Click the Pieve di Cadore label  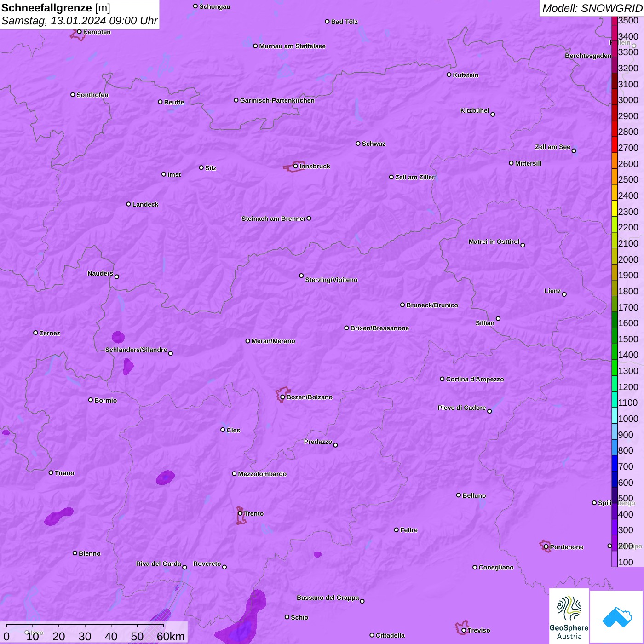tap(462, 408)
